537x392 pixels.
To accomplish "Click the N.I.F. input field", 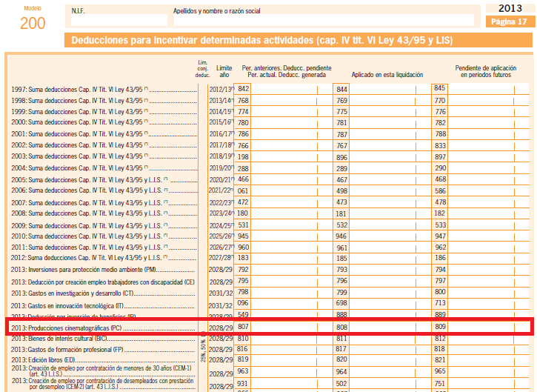I will click(x=119, y=20).
